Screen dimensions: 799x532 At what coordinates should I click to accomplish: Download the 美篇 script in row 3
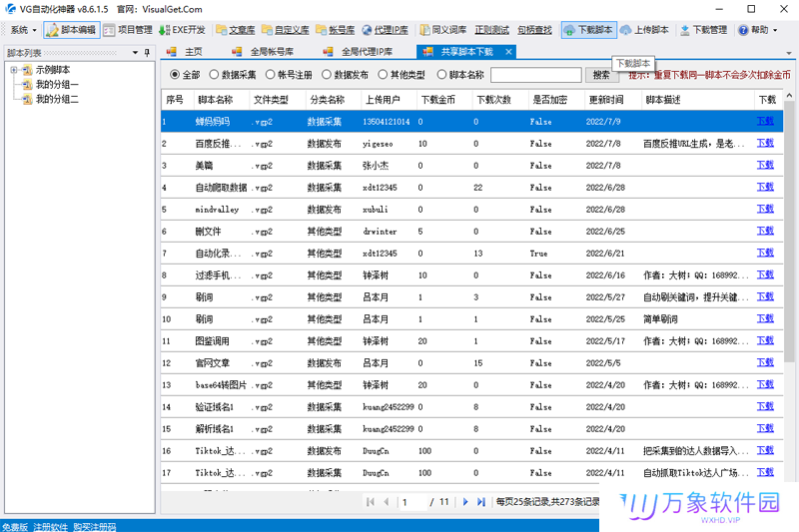tap(765, 165)
